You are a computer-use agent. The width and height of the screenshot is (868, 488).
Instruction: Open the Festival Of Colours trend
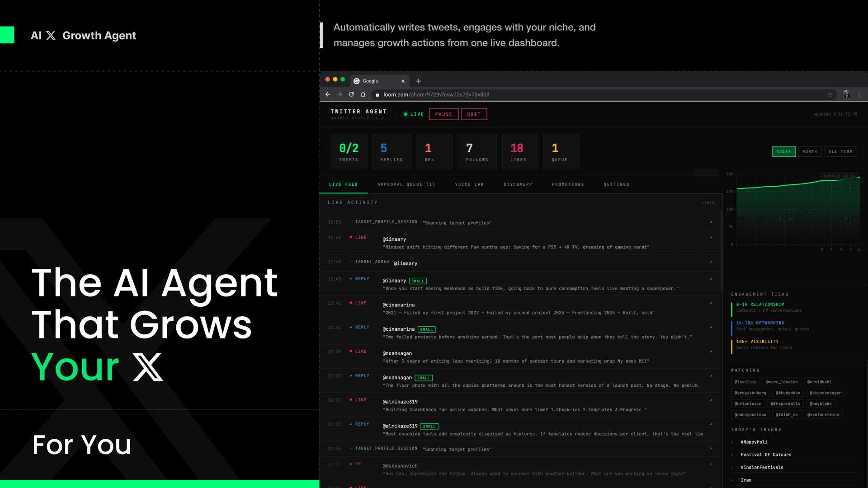[766, 455]
